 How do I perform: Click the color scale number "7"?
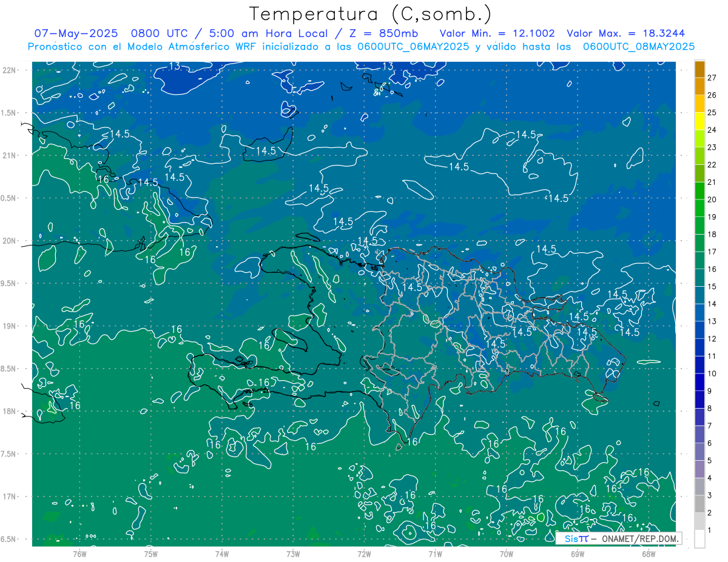710,426
